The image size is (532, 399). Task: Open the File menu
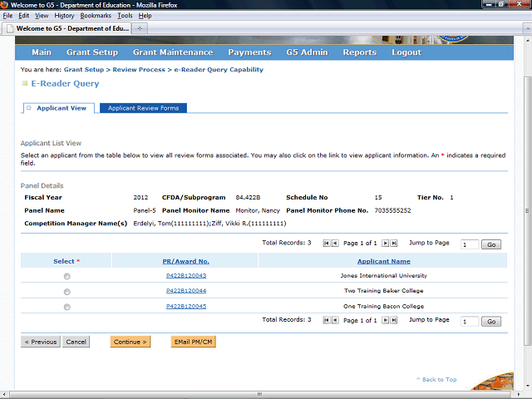pos(7,16)
